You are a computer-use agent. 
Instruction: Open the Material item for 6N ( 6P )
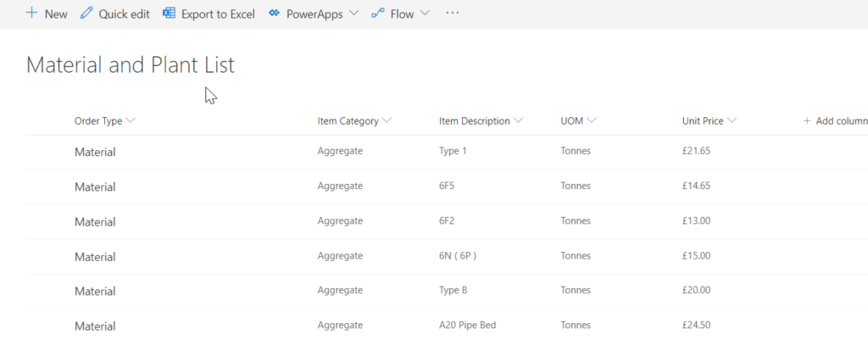click(95, 257)
